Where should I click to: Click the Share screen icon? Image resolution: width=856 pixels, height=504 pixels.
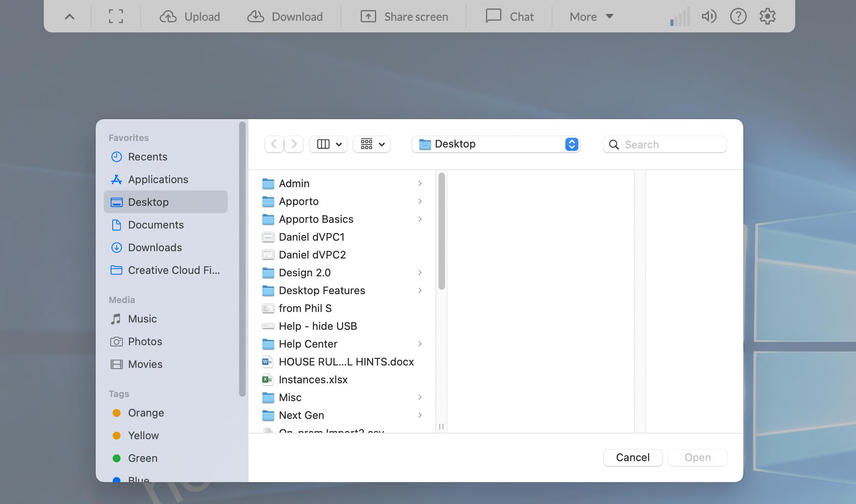[368, 17]
